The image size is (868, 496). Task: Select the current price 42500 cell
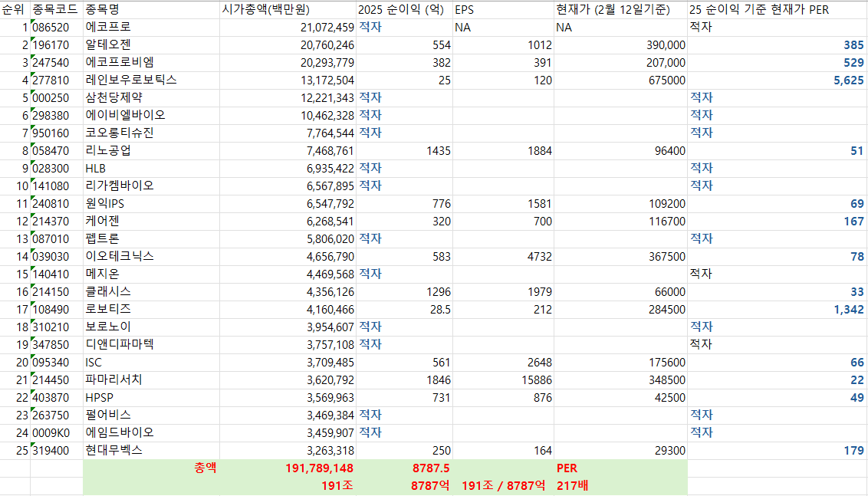pyautogui.click(x=620, y=397)
